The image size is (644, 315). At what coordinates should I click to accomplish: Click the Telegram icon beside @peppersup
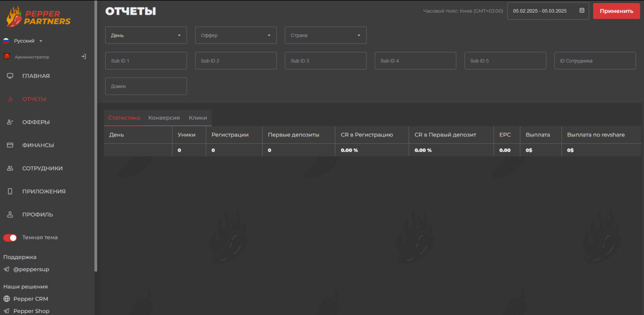[x=7, y=270]
